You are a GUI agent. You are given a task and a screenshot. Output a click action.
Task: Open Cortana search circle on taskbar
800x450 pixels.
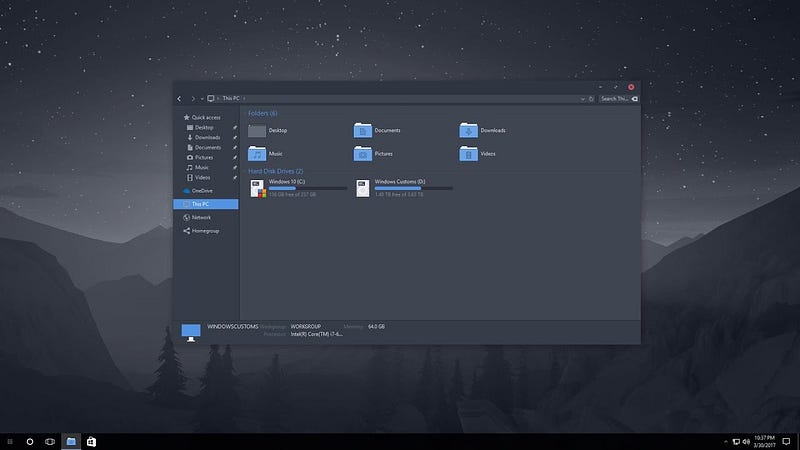tap(30, 442)
